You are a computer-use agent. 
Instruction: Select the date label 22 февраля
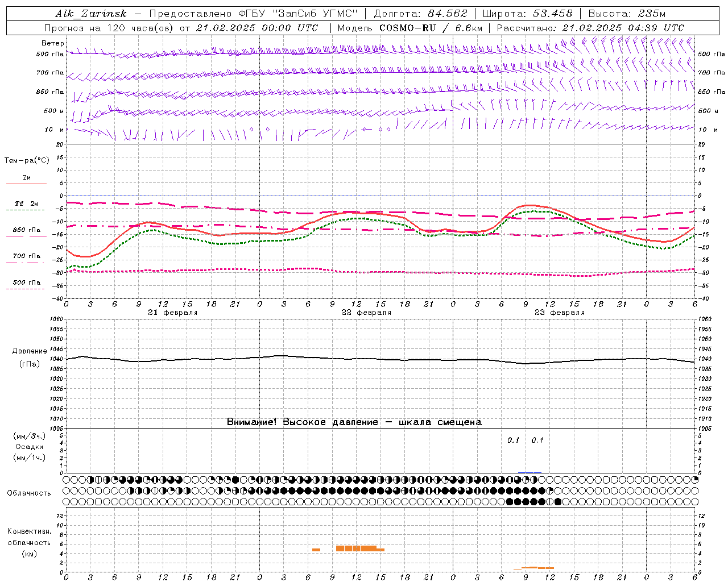point(366,313)
